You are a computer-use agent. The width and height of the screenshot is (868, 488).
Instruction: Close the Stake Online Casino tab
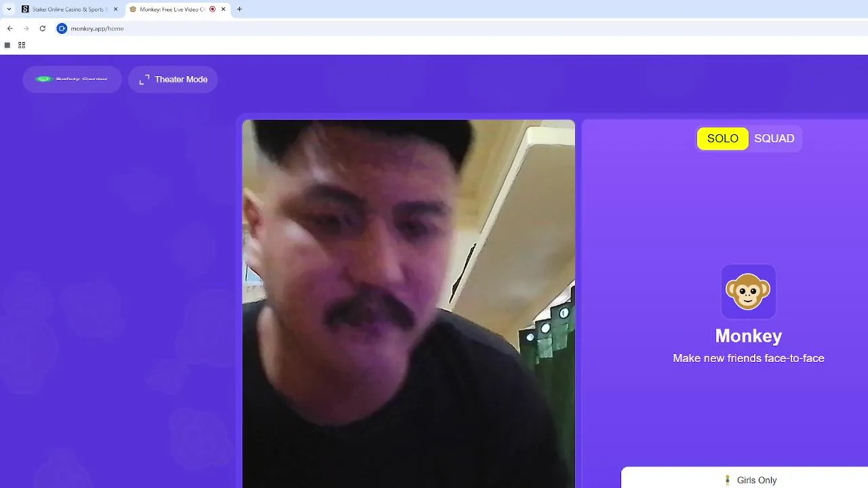pyautogui.click(x=115, y=9)
